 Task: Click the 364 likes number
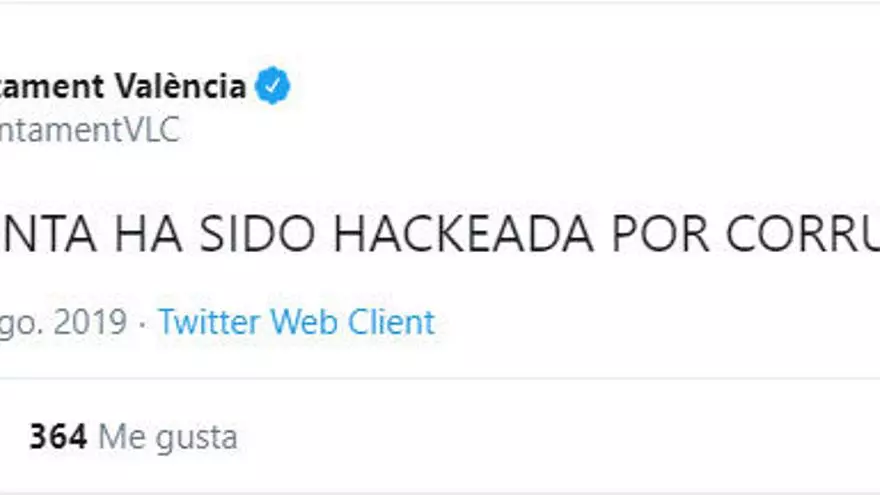[58, 436]
